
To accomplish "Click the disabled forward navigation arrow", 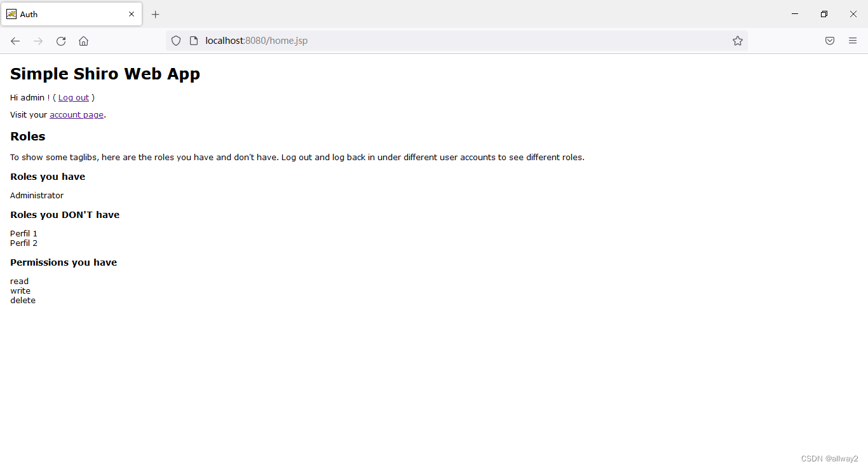I will tap(37, 41).
